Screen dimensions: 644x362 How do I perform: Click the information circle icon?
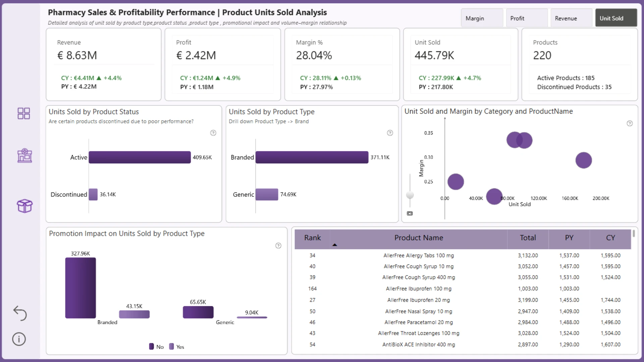19,339
